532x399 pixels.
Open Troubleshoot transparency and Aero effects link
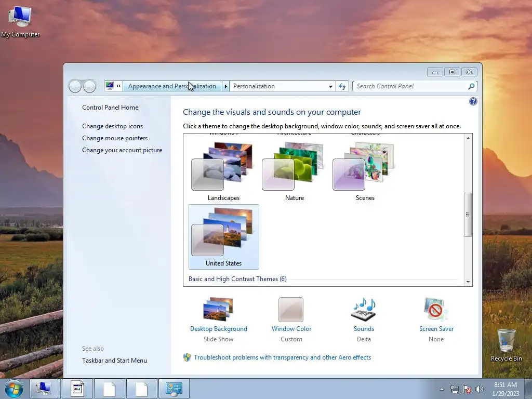tap(282, 357)
